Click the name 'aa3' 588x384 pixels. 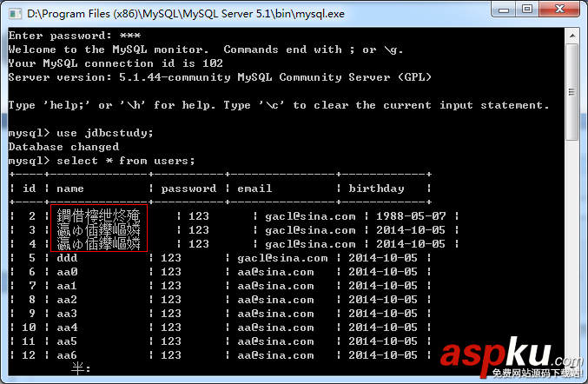pyautogui.click(x=67, y=314)
